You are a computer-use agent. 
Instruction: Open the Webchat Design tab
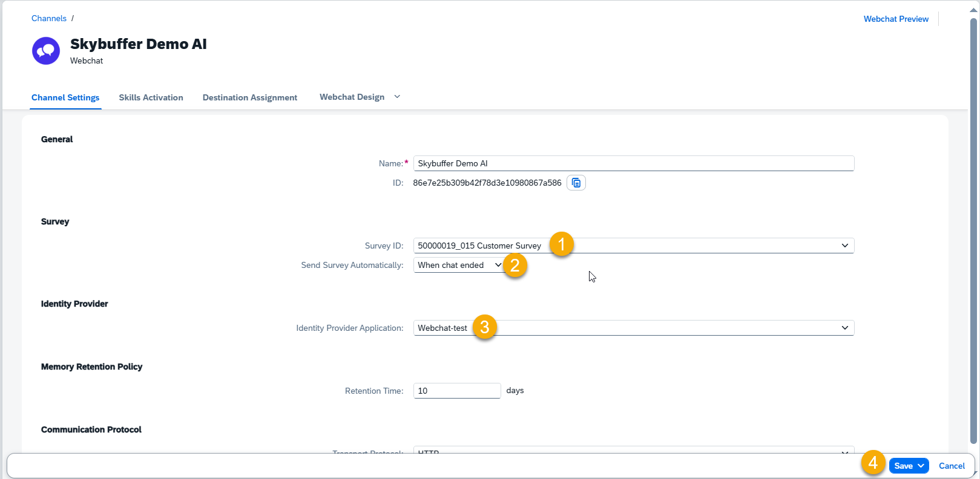(352, 97)
